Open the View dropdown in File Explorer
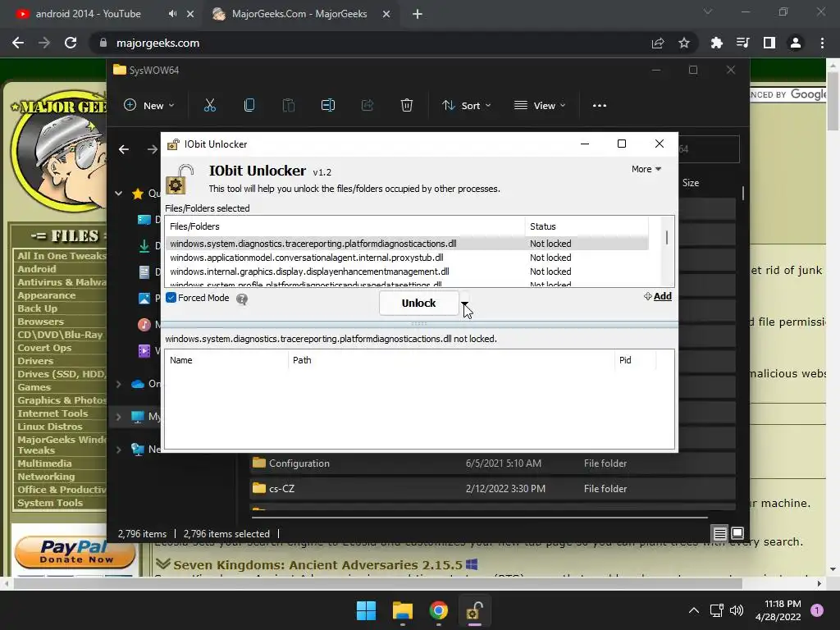840x630 pixels. pos(540,106)
